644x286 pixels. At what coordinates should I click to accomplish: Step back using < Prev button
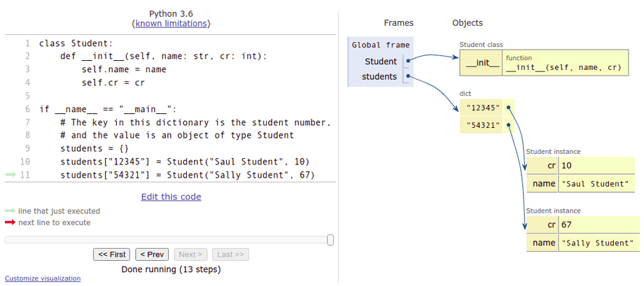coord(152,255)
